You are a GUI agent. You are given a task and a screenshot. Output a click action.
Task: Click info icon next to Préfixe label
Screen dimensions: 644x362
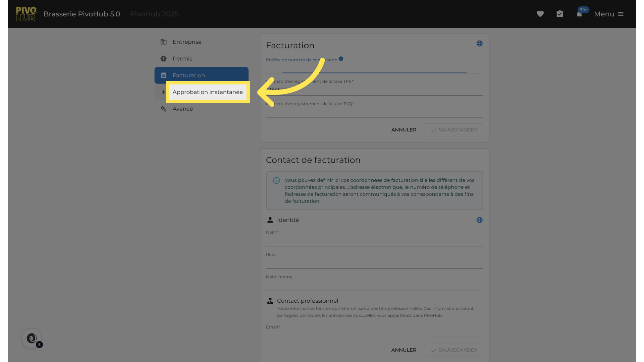click(x=341, y=59)
